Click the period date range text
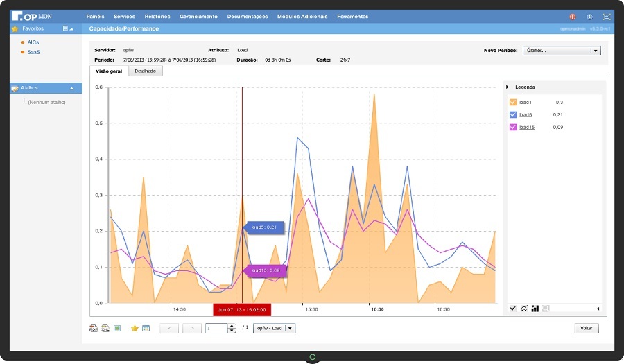Image resolution: width=624 pixels, height=364 pixels. point(169,60)
